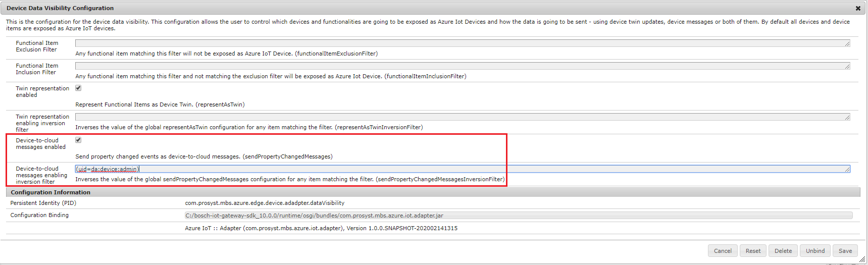Screen dimensions: 868x265
Task: Click the functionalItemExclusionFilter description text
Action: click(x=227, y=54)
